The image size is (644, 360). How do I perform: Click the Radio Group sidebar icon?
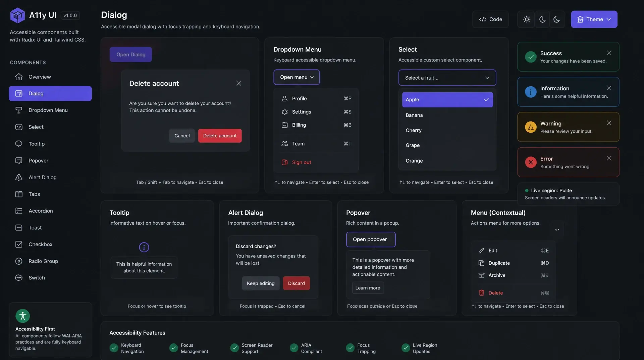[19, 261]
